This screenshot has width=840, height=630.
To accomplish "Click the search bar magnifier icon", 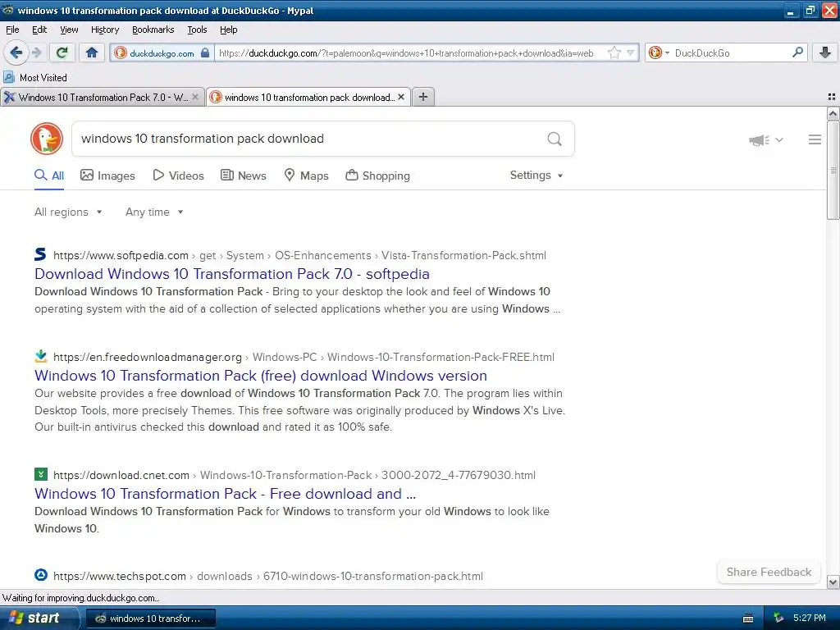I will click(x=797, y=52).
